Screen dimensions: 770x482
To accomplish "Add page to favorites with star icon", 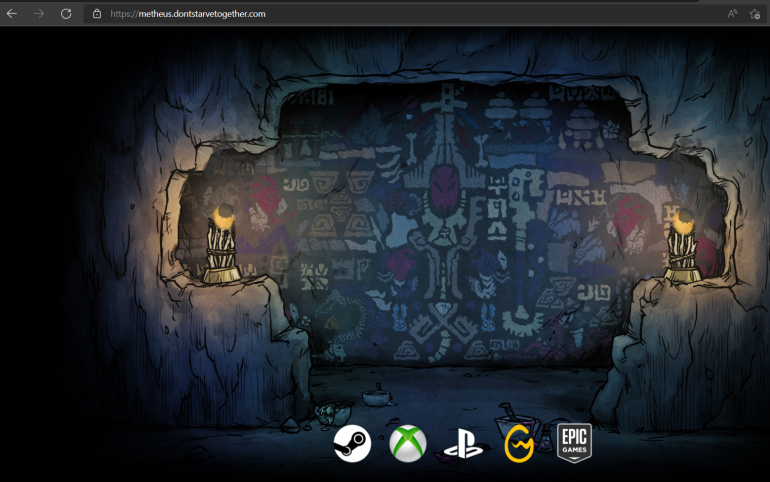I will coord(755,14).
